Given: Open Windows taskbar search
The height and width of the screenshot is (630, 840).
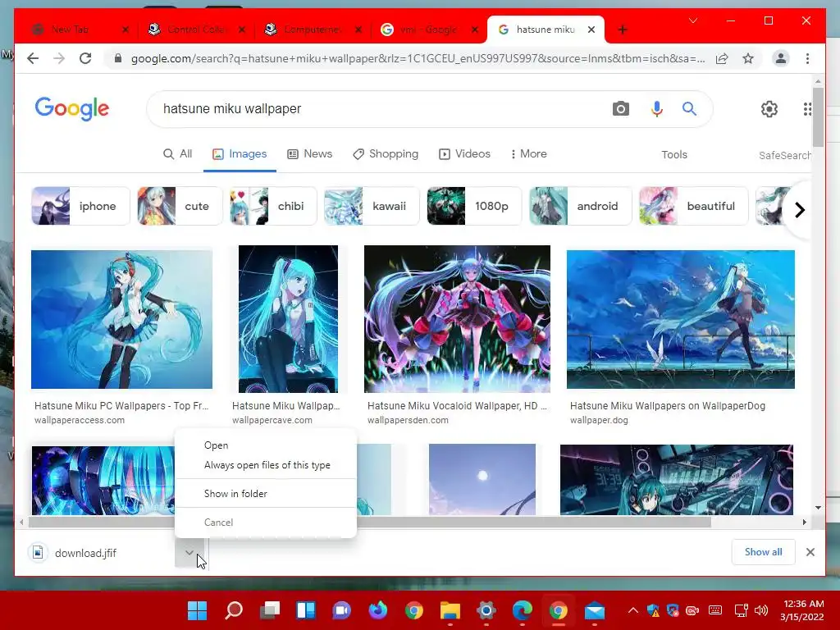Looking at the screenshot, I should [234, 610].
